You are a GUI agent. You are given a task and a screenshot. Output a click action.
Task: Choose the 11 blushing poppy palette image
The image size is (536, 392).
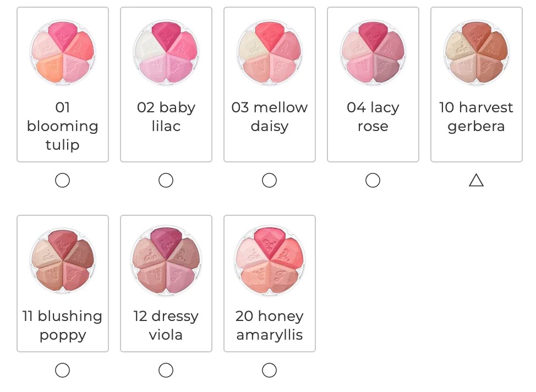point(62,260)
